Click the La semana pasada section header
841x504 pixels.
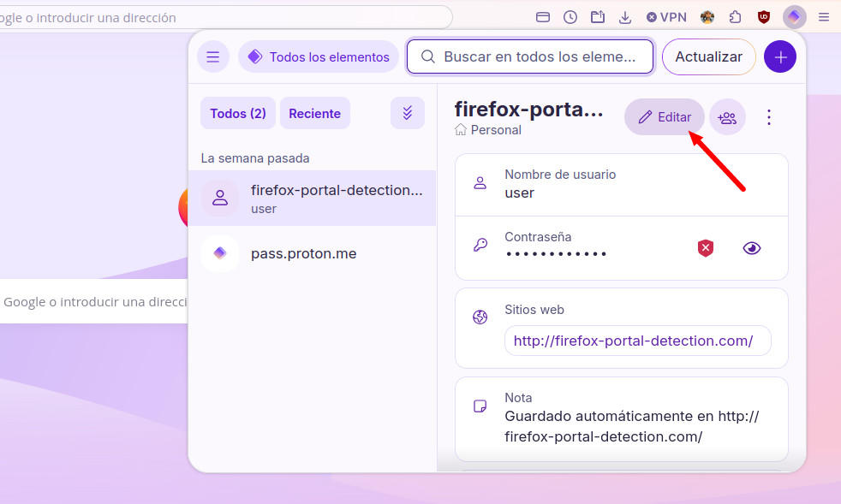pyautogui.click(x=255, y=158)
